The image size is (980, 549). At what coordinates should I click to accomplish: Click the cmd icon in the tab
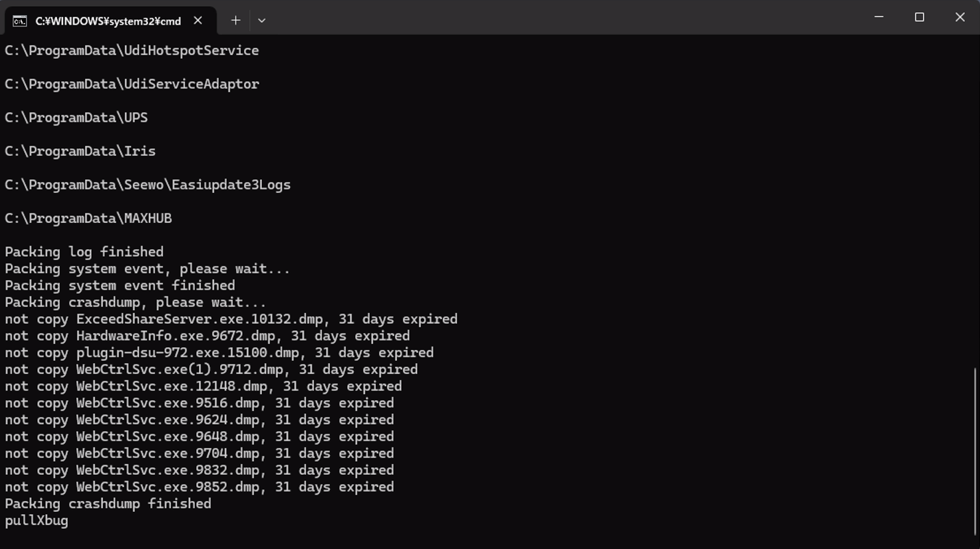[x=20, y=21]
